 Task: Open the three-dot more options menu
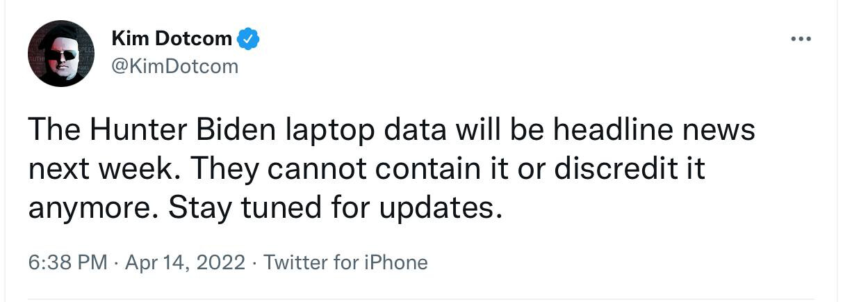[x=801, y=39]
